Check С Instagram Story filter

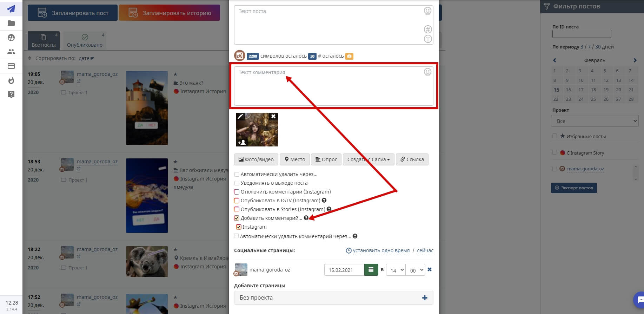click(x=555, y=152)
